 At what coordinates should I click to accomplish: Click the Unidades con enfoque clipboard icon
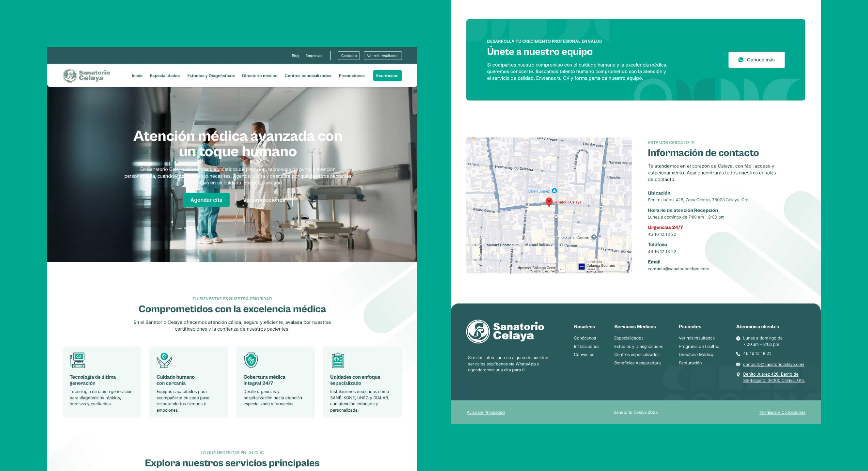click(338, 360)
